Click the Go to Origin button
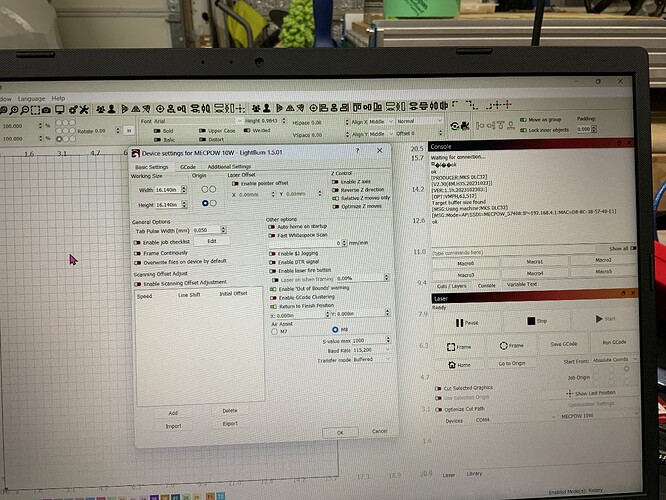Image resolution: width=666 pixels, height=500 pixels. tap(511, 363)
